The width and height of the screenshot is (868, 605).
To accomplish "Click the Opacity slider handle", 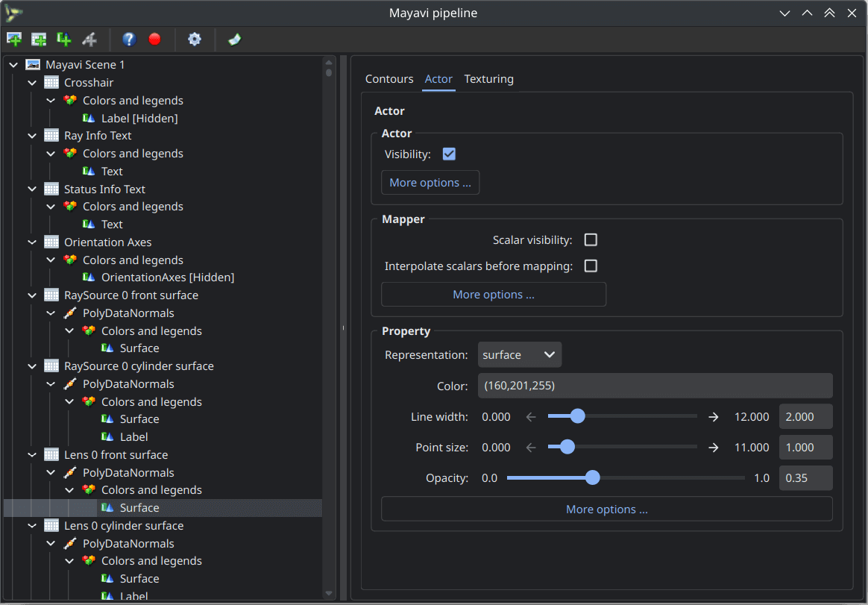I will click(x=592, y=477).
